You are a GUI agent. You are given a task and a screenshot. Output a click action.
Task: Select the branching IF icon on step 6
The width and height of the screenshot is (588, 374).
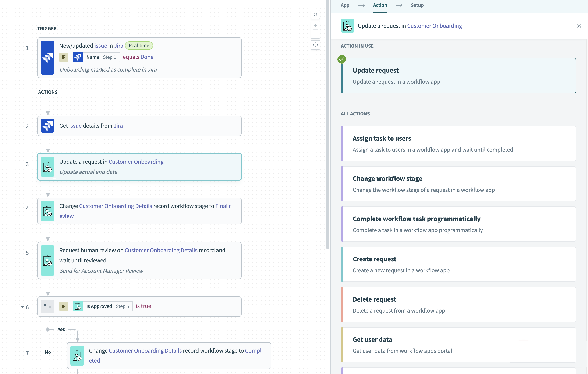pos(47,306)
